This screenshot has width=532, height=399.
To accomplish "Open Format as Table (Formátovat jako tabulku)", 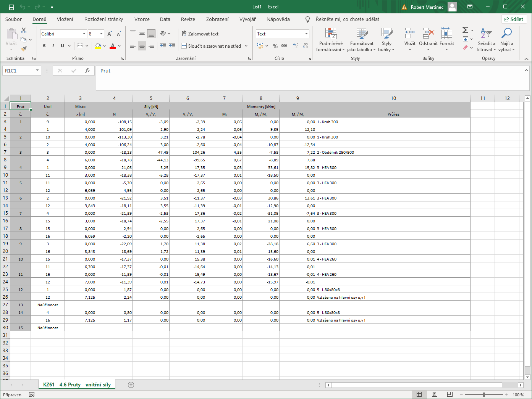I will pyautogui.click(x=362, y=40).
